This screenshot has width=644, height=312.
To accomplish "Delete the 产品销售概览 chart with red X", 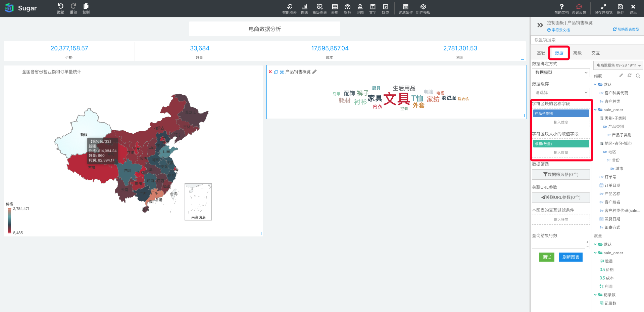I will point(270,72).
